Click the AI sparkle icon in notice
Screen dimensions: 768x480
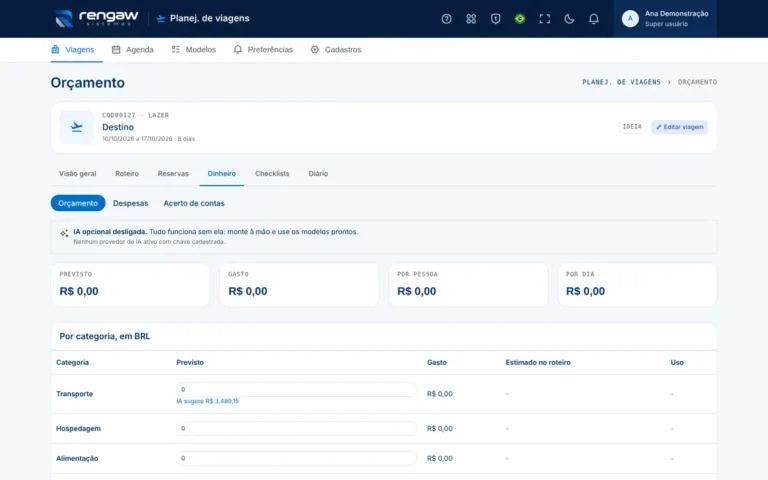pos(64,233)
